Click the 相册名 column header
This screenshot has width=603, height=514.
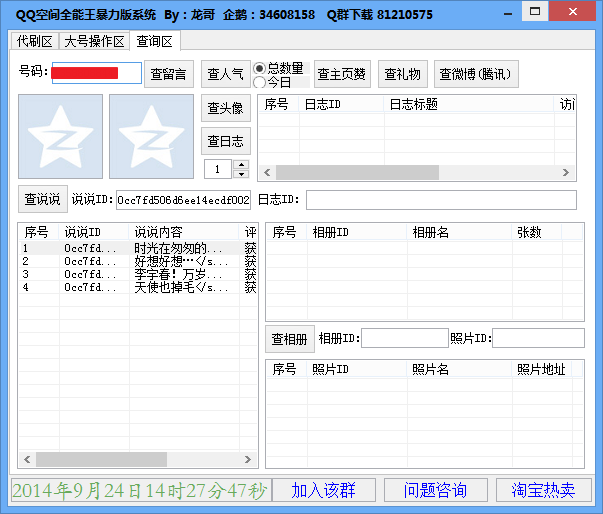pos(459,232)
